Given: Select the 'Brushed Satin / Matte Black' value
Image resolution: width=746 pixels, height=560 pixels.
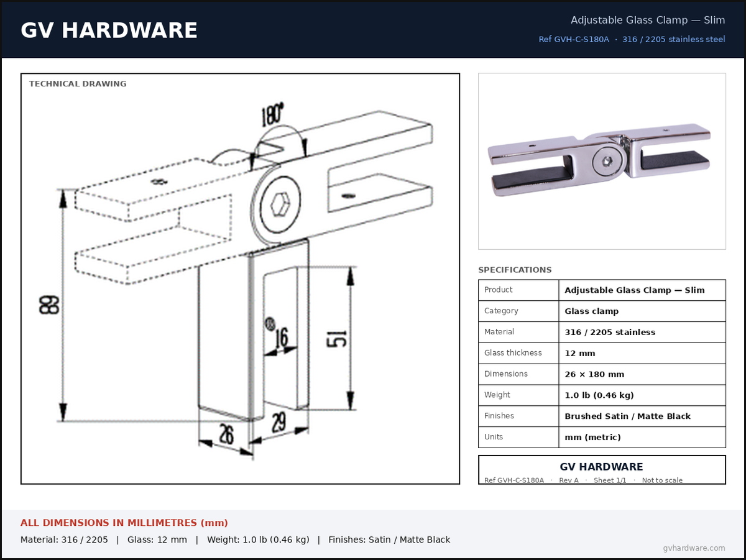Looking at the screenshot, I should coord(628,416).
